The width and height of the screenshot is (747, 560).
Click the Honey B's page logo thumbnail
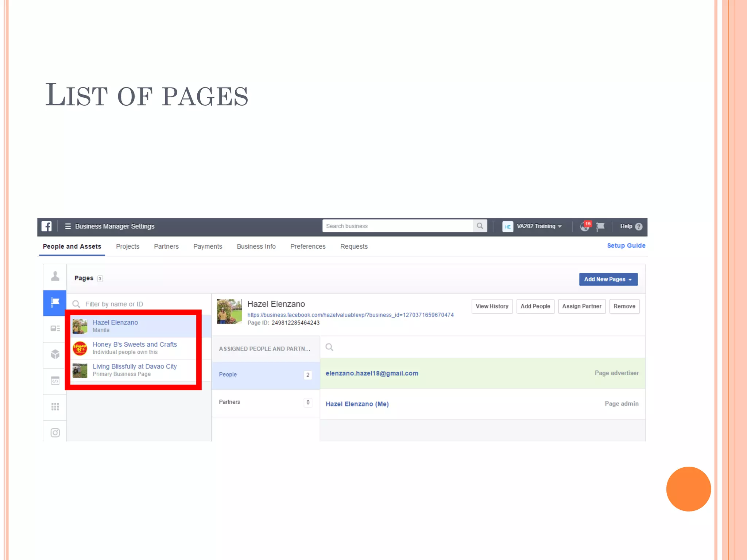click(80, 349)
